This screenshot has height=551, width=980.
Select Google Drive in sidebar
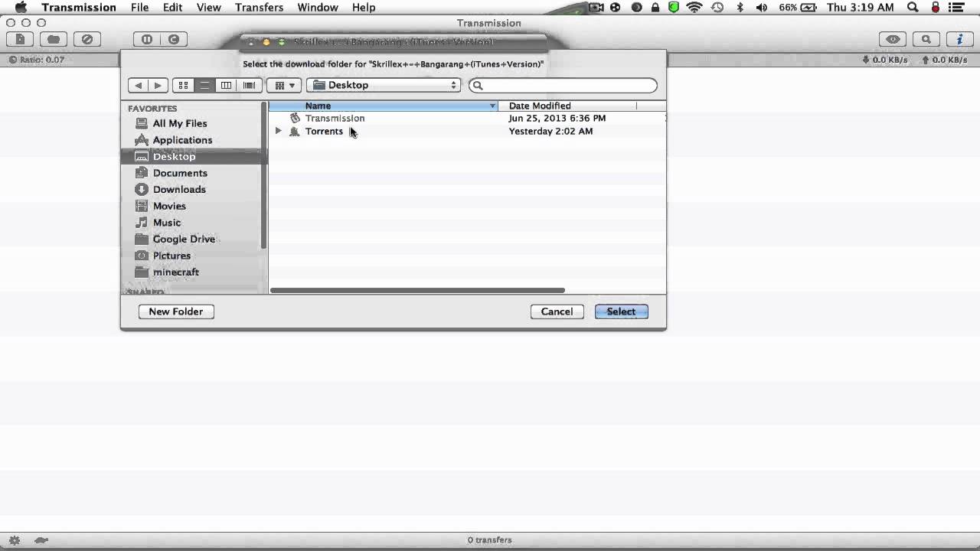pos(184,240)
